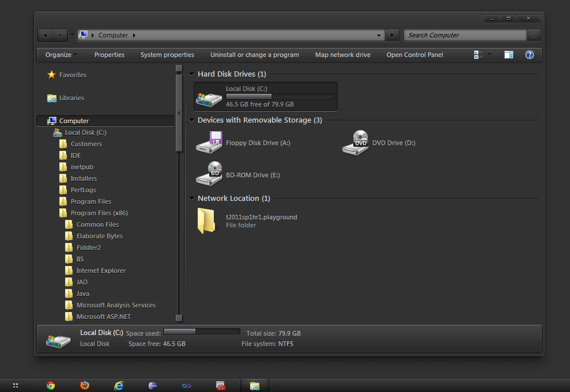Viewport: 570px width, 392px height.
Task: Open the Organize menu
Action: [x=61, y=55]
